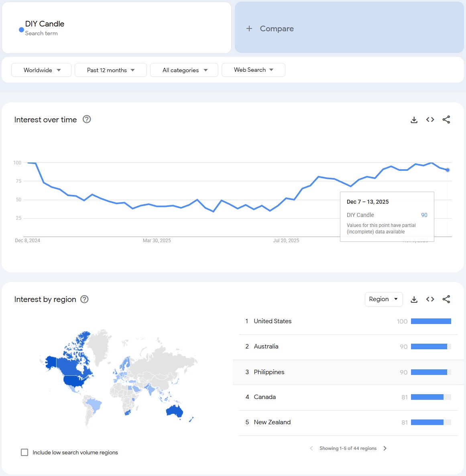This screenshot has height=476, width=466.
Task: Embed the Interest over time chart
Action: (430, 120)
